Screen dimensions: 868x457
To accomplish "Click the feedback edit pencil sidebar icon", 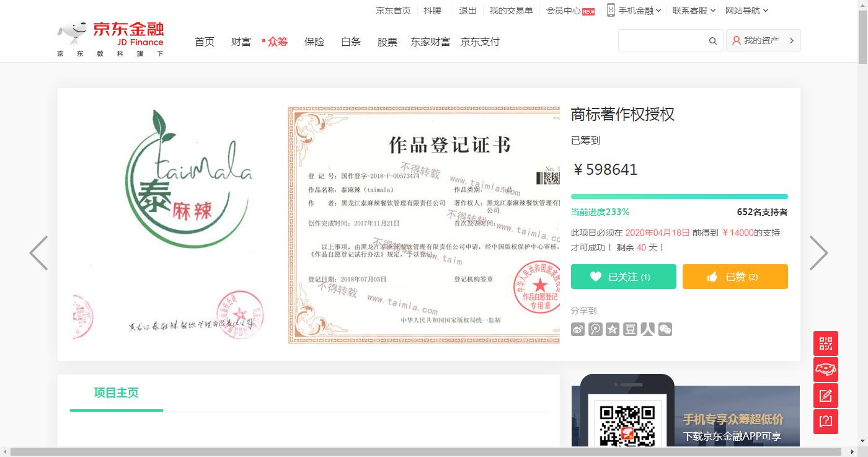I will (x=825, y=396).
